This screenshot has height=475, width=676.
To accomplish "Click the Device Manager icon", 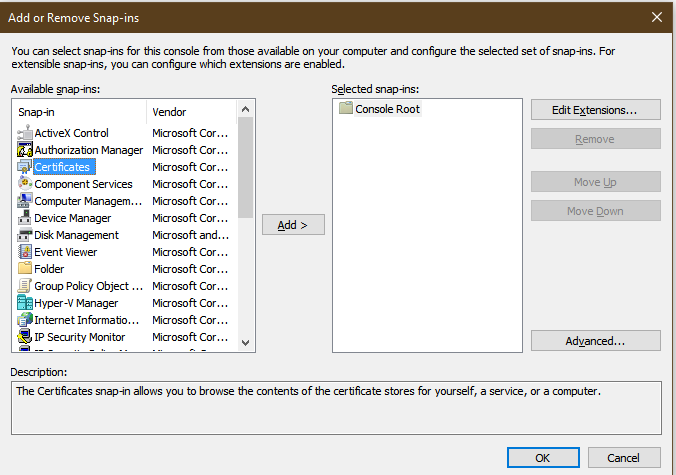I will [25, 218].
